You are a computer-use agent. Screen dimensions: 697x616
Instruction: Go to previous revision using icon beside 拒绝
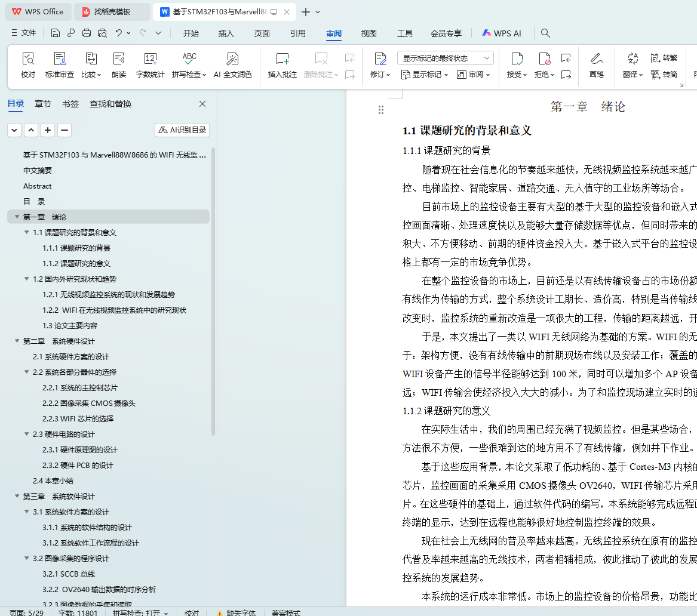pos(566,58)
